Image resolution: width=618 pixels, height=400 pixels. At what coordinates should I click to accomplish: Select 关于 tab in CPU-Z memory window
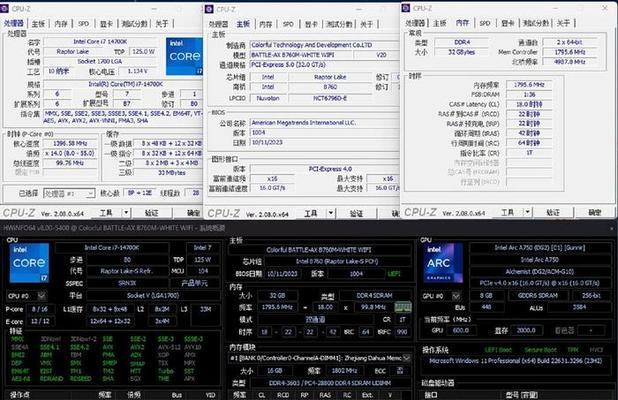click(563, 23)
